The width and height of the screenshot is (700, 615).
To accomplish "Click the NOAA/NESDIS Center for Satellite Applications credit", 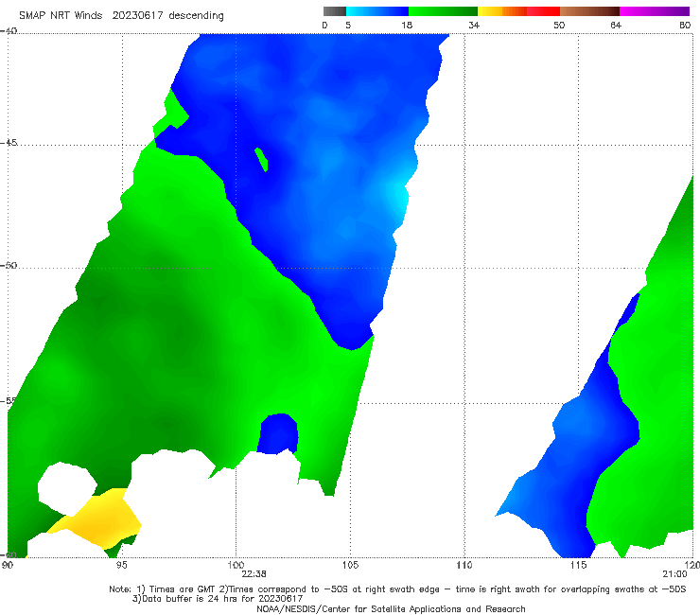I will click(391, 608).
